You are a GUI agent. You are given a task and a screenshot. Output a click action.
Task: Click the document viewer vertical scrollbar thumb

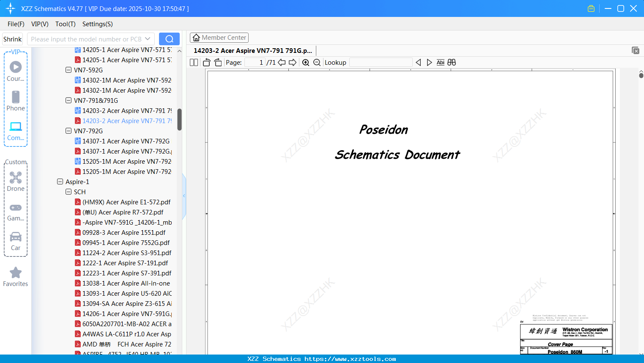[x=641, y=75]
